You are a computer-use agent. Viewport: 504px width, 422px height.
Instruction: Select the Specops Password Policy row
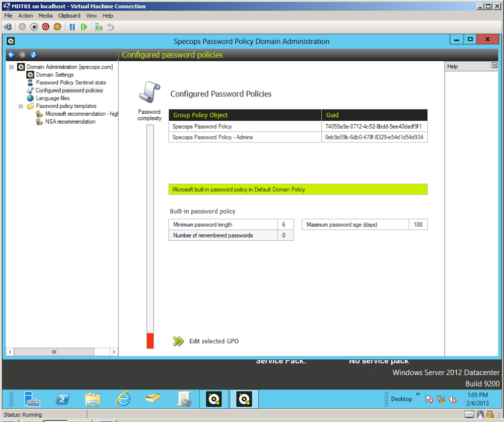298,127
